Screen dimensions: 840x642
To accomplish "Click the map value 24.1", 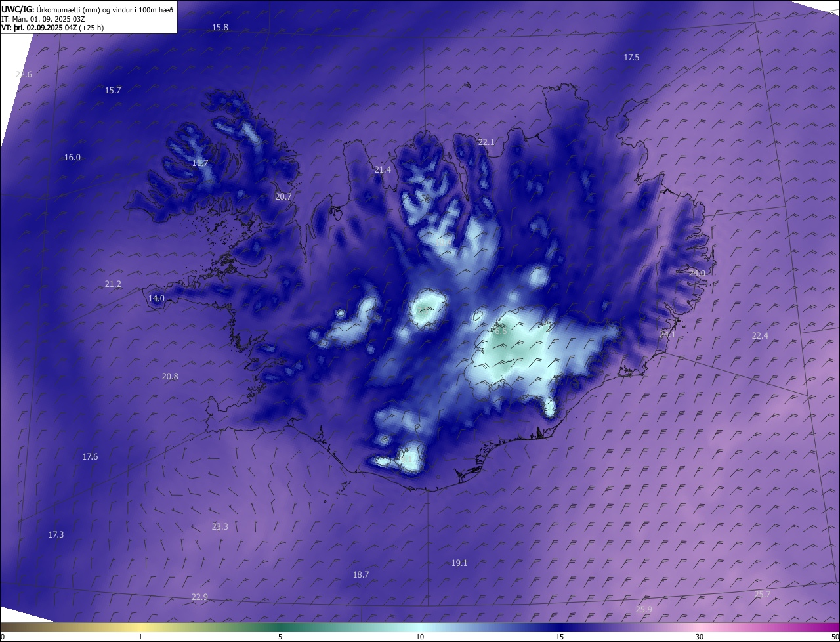I will (667, 334).
